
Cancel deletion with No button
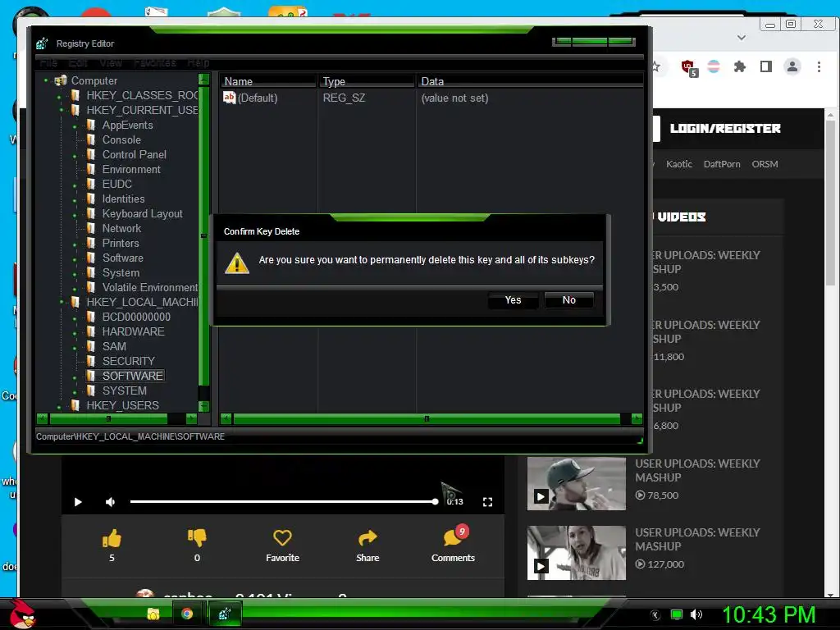(x=569, y=300)
